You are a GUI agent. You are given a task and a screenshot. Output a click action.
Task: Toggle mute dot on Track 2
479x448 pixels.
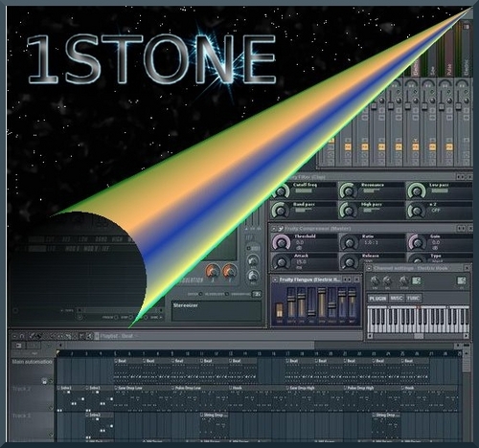pos(51,408)
